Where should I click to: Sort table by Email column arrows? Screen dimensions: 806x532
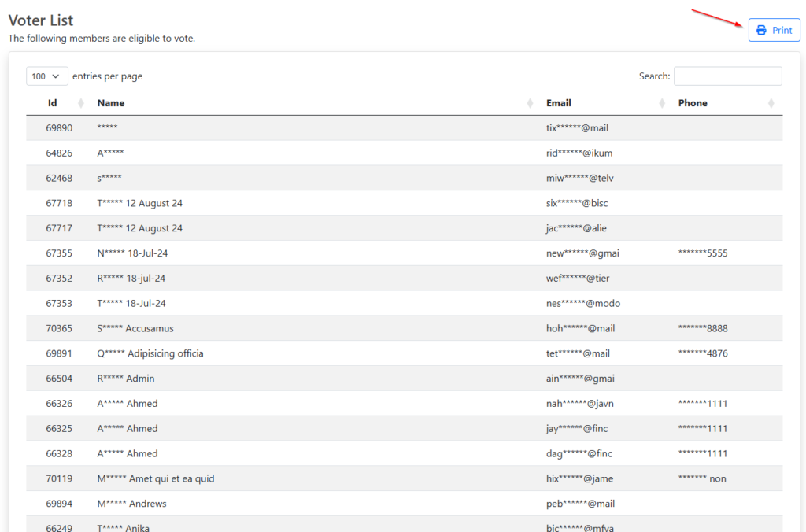pyautogui.click(x=661, y=103)
